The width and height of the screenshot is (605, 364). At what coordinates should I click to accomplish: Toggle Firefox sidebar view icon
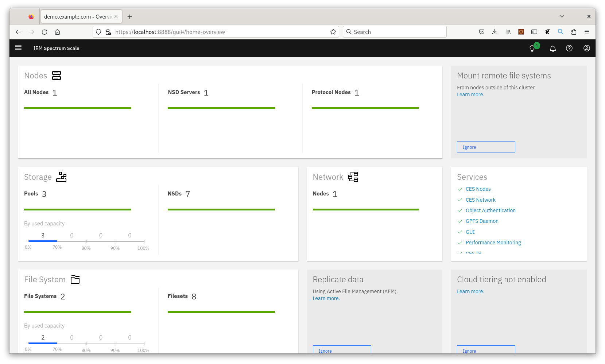pyautogui.click(x=534, y=32)
